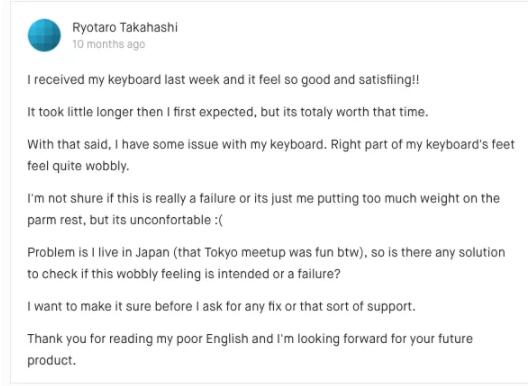Click the line starting "Problem is I live in Japan"
528x386 pixels.
[x=266, y=252]
